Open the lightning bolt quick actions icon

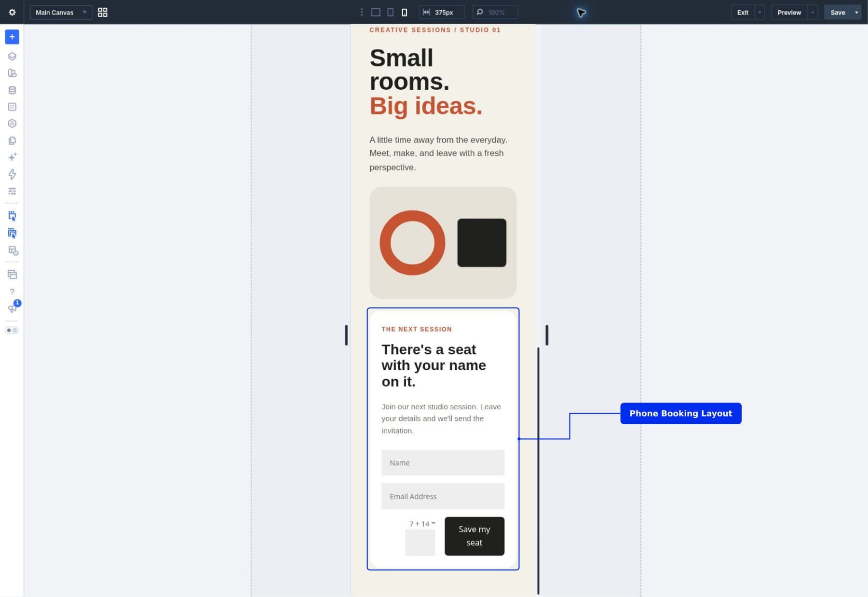[12, 174]
